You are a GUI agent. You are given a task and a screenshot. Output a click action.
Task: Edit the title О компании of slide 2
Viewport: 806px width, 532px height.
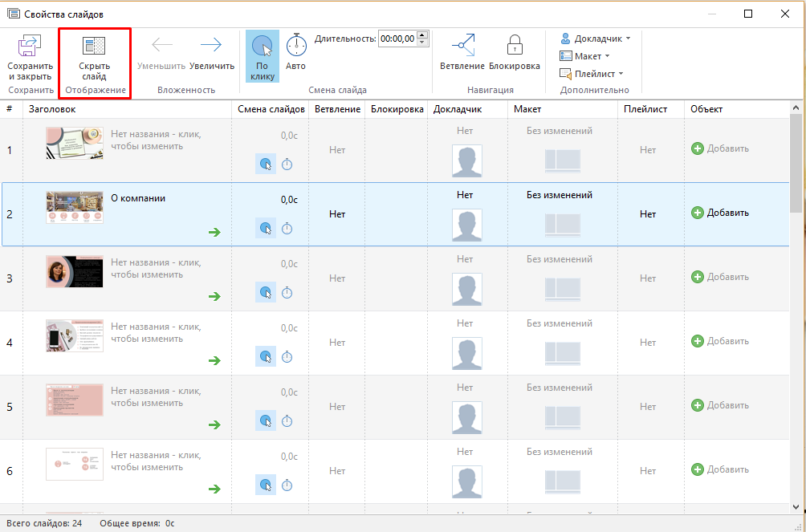tap(138, 198)
